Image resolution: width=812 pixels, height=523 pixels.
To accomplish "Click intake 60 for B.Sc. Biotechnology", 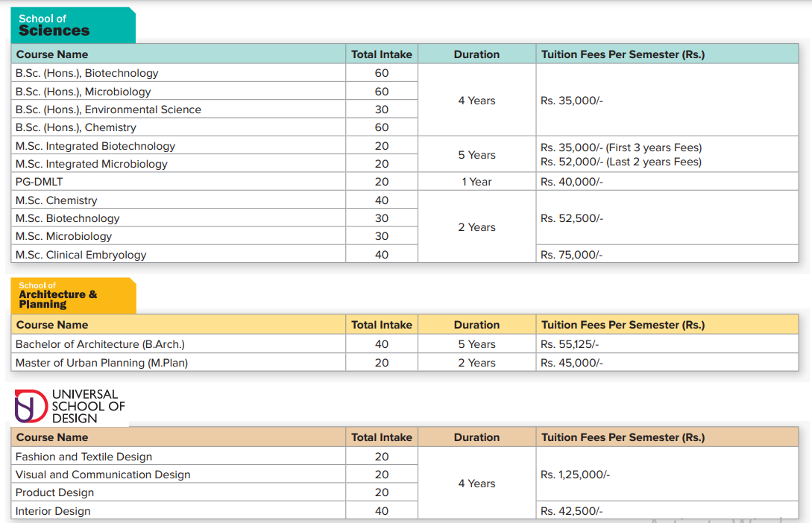I will point(382,73).
